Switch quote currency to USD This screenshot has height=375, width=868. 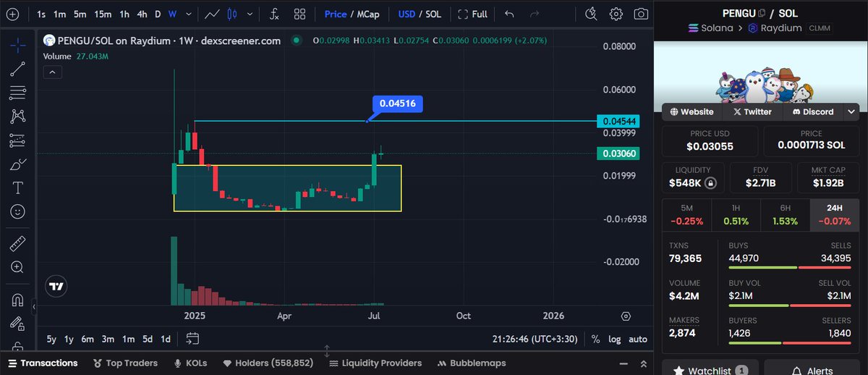(407, 14)
